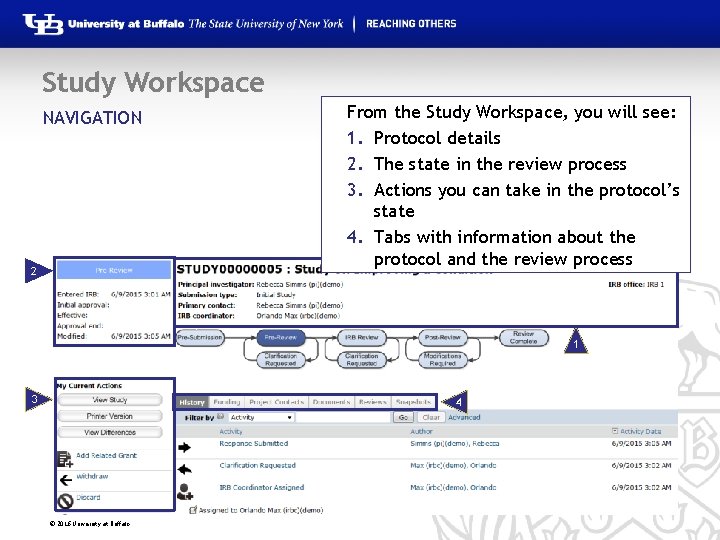Click Clarification Requested bubble under IRB Review
Image resolution: width=720 pixels, height=540 pixels.
click(x=361, y=360)
